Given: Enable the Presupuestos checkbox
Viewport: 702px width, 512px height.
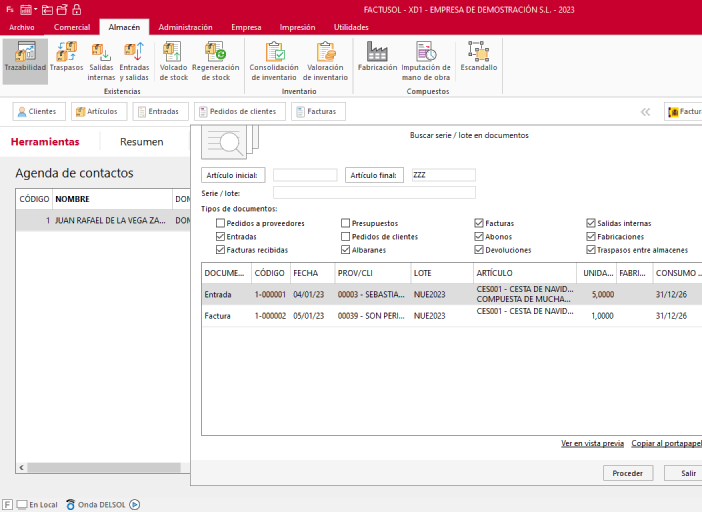Looking at the screenshot, I should [x=345, y=223].
